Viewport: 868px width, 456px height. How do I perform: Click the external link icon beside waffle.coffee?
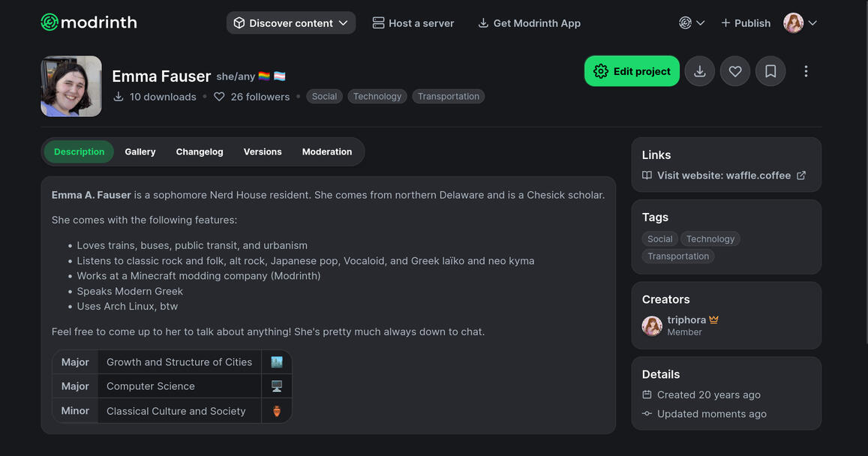(801, 175)
